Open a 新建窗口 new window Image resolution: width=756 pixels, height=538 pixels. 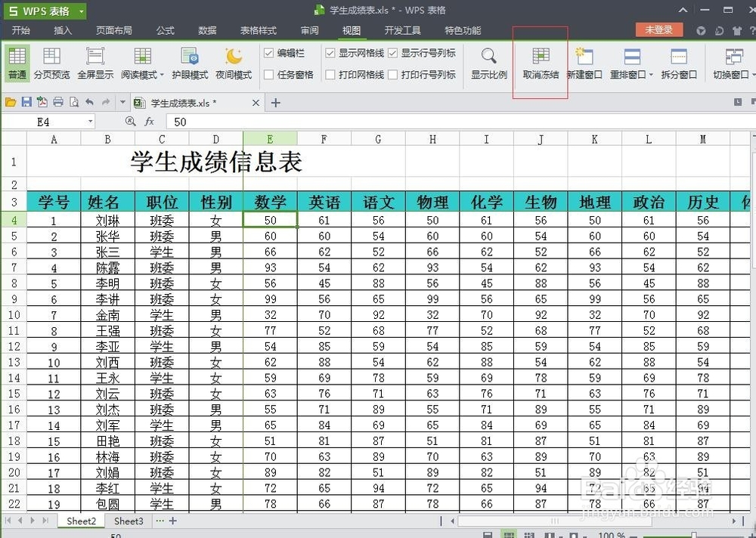(x=584, y=63)
